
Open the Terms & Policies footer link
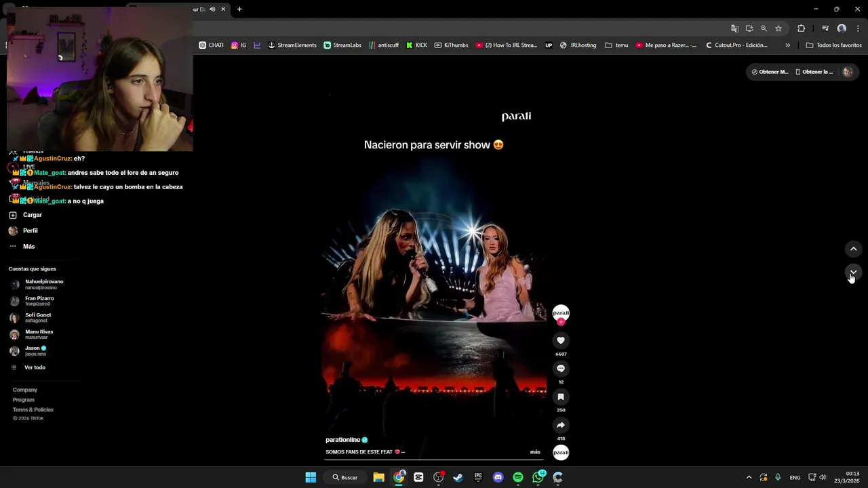(33, 410)
